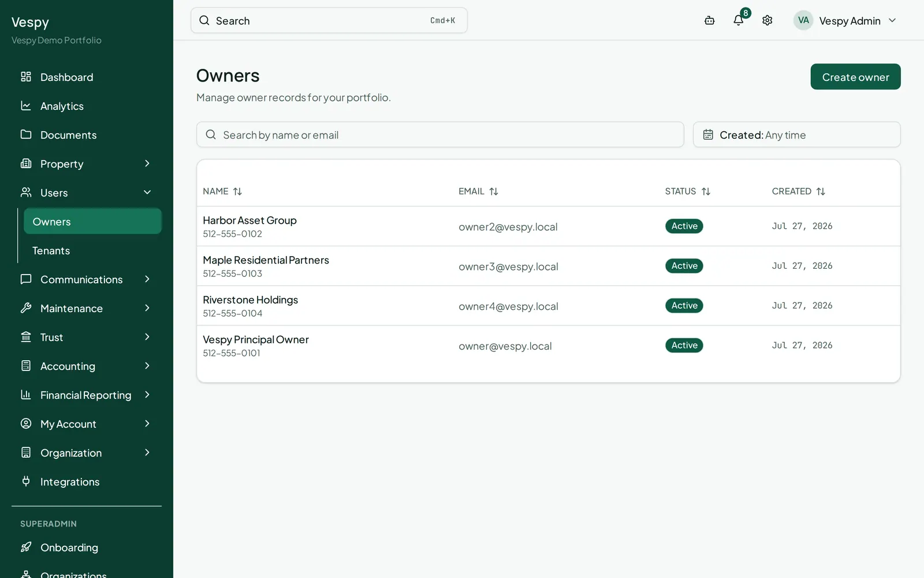Image resolution: width=924 pixels, height=578 pixels.
Task: Click the Trust bank icon
Action: (26, 337)
